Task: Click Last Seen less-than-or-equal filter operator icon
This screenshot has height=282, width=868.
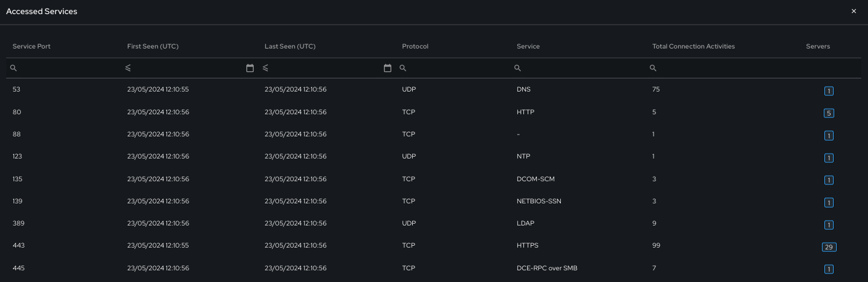Action: tap(265, 68)
